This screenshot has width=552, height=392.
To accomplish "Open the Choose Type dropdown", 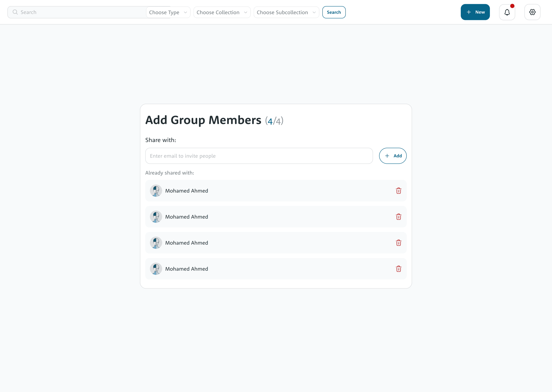I will coord(168,12).
